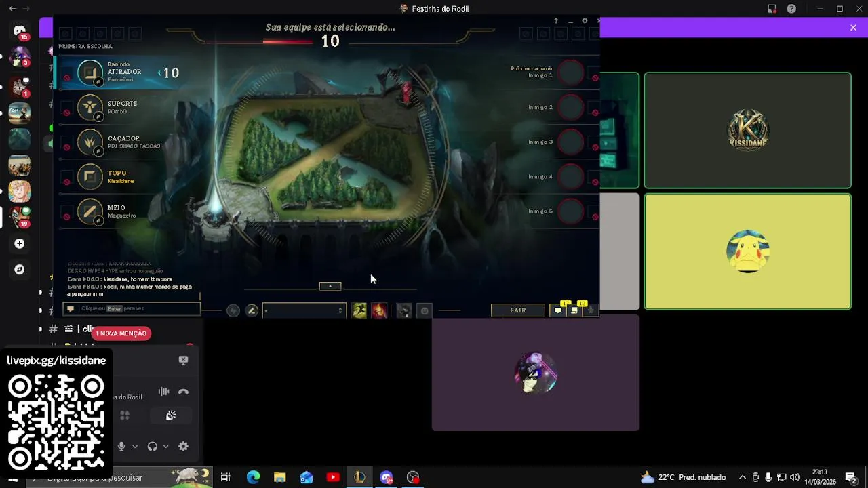Open Task View on the taskbar
868x488 pixels.
point(226,477)
